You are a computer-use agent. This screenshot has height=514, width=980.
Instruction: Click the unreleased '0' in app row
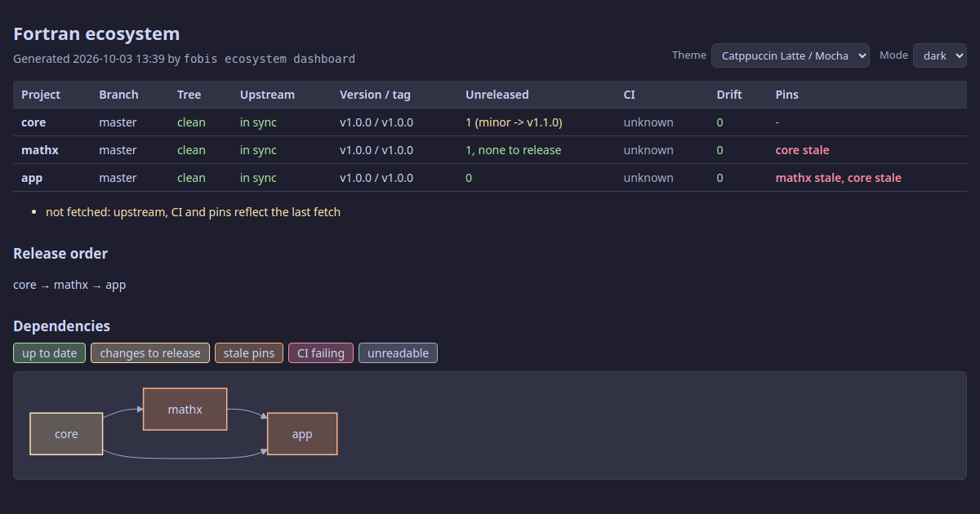coord(469,178)
